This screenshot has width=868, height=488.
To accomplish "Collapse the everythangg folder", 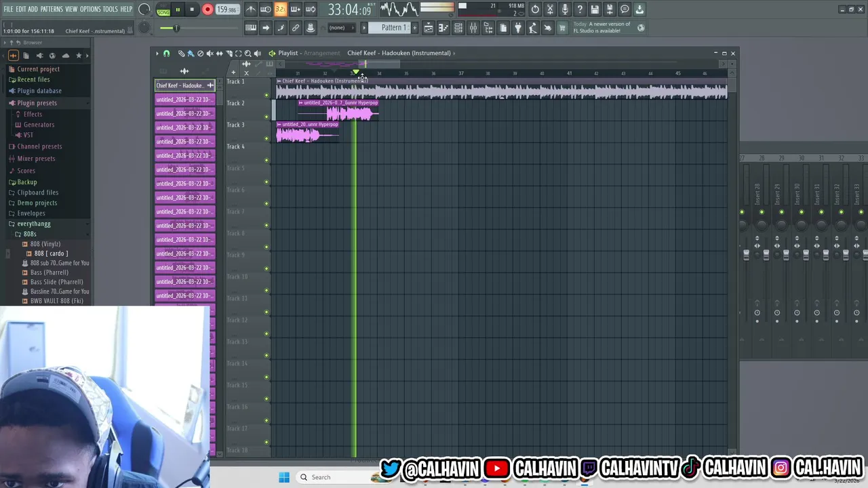I will tap(34, 224).
